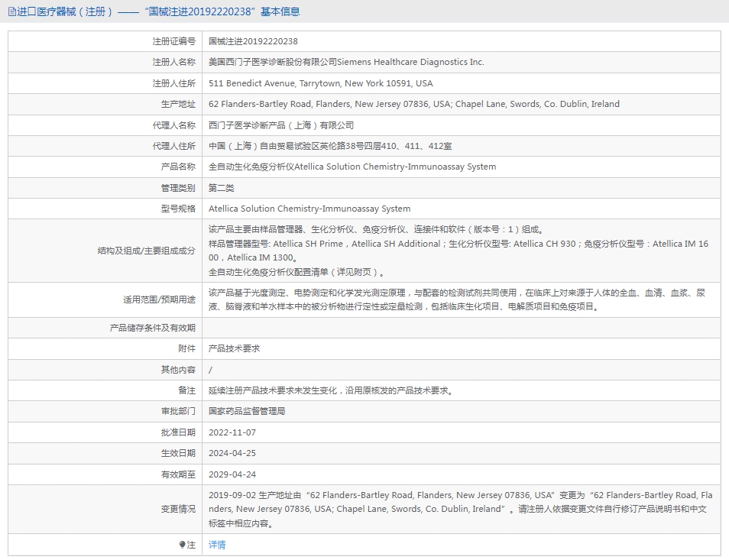The image size is (729, 560).
Task: Select registration number 国械注进20192220238 in the table
Action: point(253,41)
